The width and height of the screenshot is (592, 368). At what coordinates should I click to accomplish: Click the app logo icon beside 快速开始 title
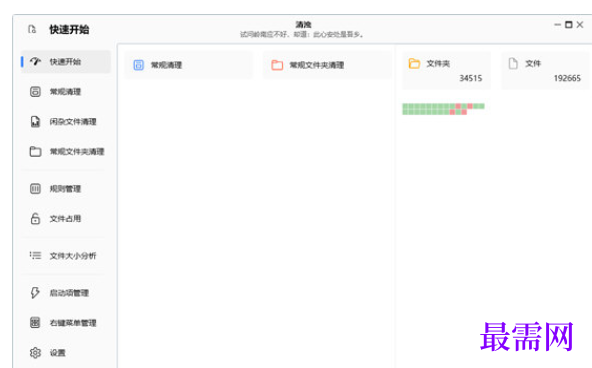32,29
